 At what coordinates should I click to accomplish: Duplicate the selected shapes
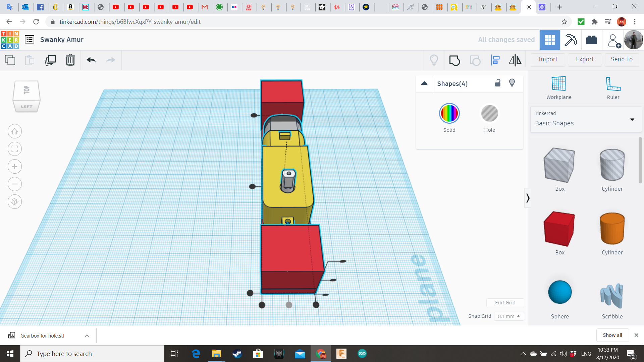[50, 60]
